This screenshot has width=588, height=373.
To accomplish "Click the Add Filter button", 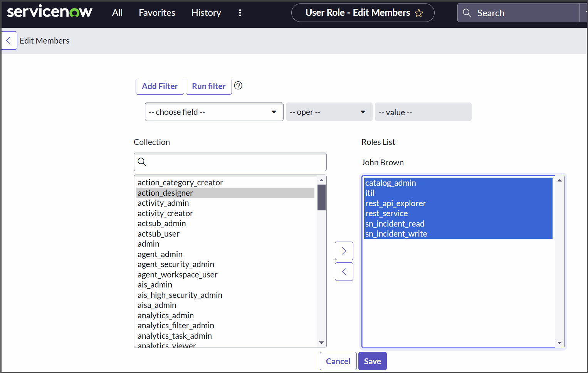I will click(160, 86).
